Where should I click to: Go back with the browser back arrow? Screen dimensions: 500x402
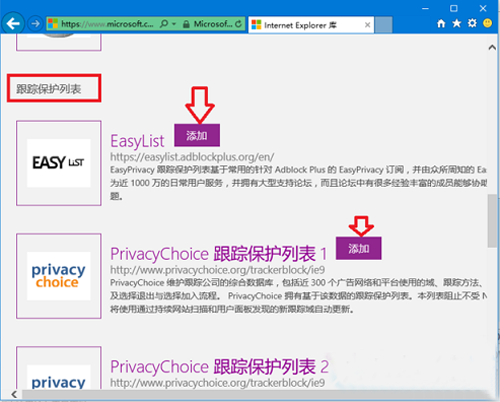13,24
